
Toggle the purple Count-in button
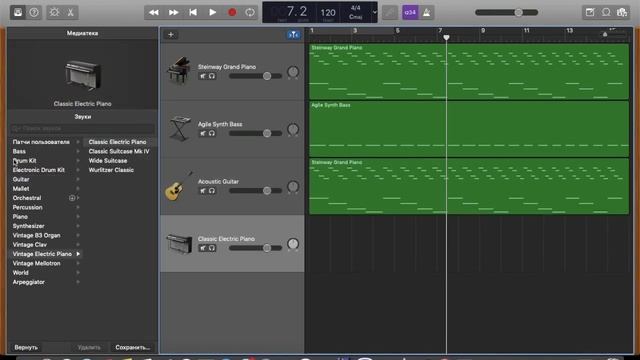coord(410,12)
